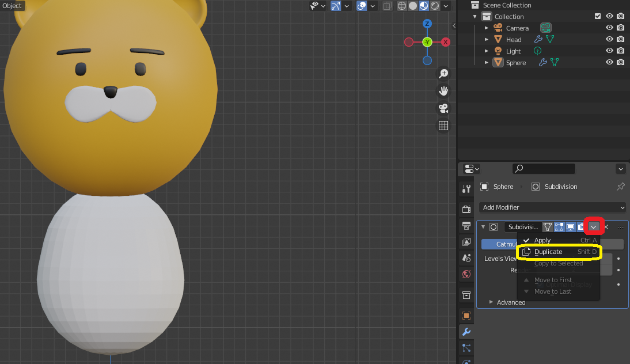Uncheck the Collection exclude checkbox
The width and height of the screenshot is (630, 364).
597,16
